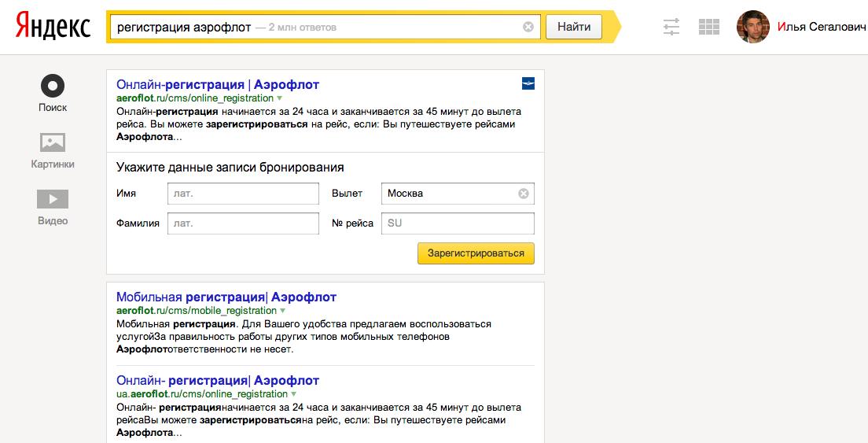Select the Поиск sidebar icon
Screen dimensions: 868x443
[53, 86]
